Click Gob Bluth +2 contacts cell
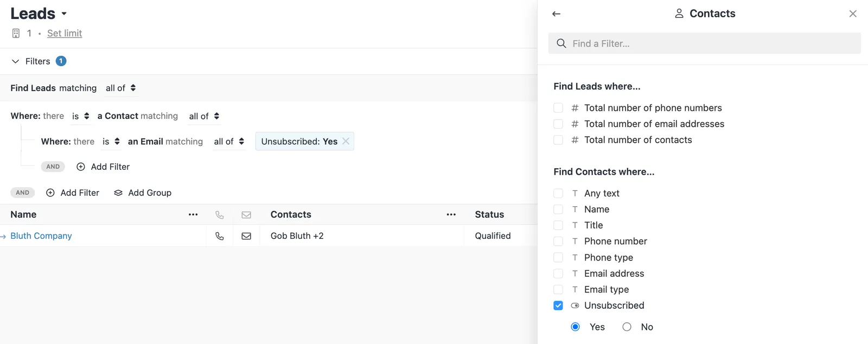The image size is (868, 344). point(297,236)
